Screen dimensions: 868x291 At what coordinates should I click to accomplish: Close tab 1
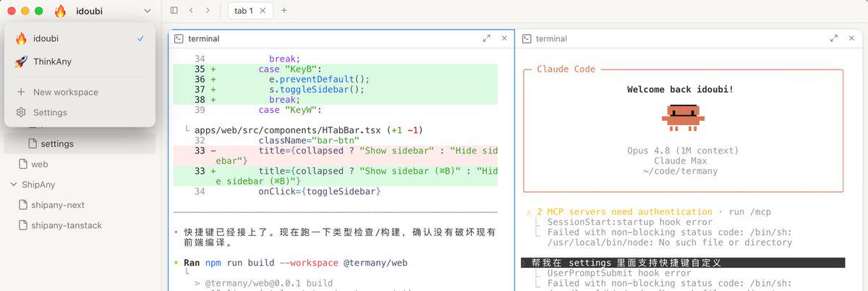pyautogui.click(x=263, y=11)
